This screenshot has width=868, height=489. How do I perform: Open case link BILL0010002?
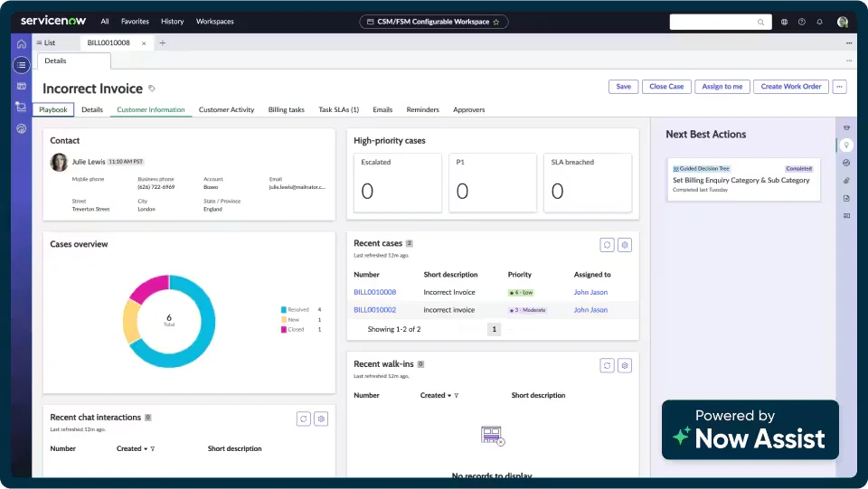tap(374, 310)
